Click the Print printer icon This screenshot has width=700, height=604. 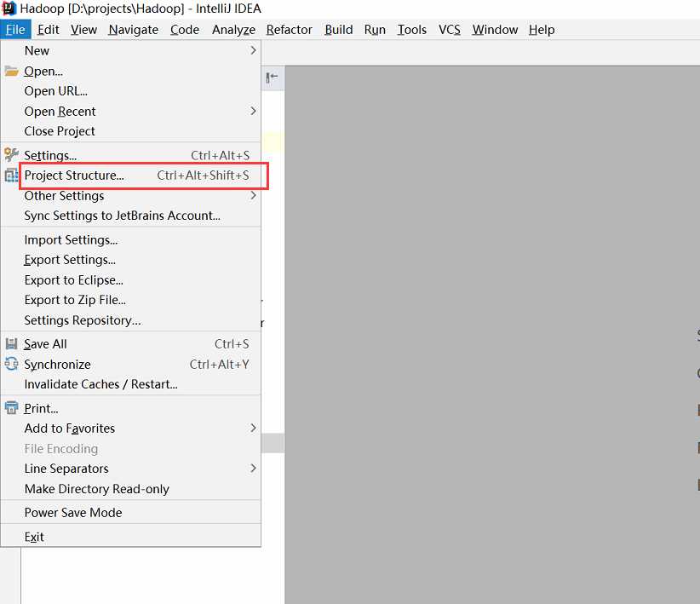[11, 408]
